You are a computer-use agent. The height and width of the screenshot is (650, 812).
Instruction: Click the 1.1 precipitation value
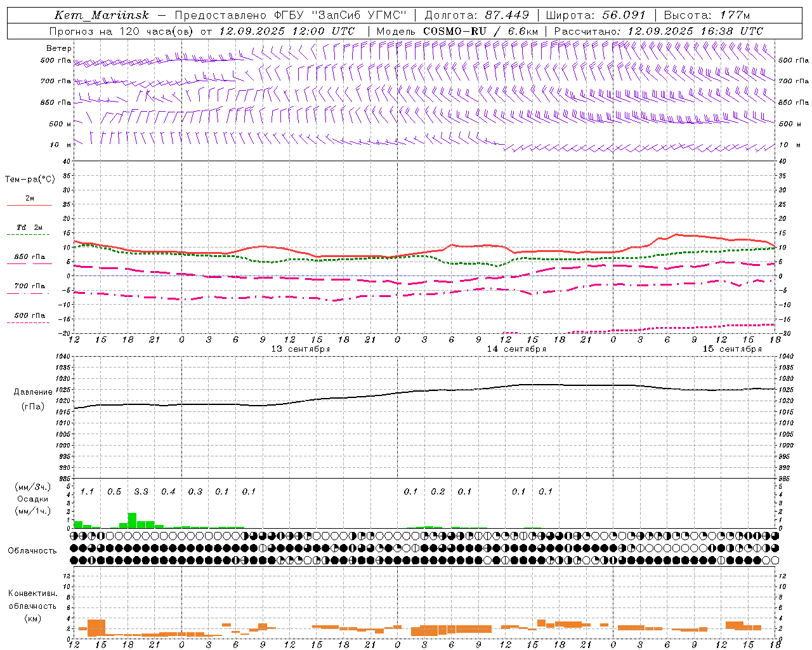(x=87, y=492)
